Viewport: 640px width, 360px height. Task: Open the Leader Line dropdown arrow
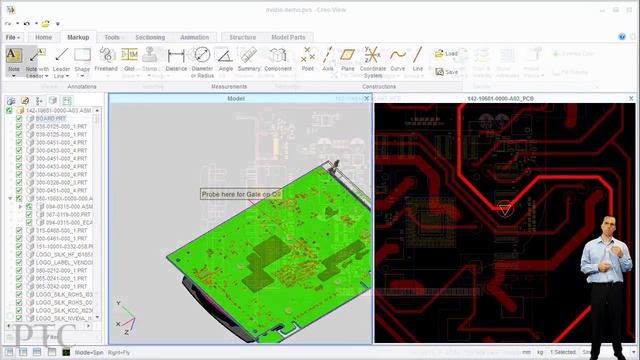67,76
